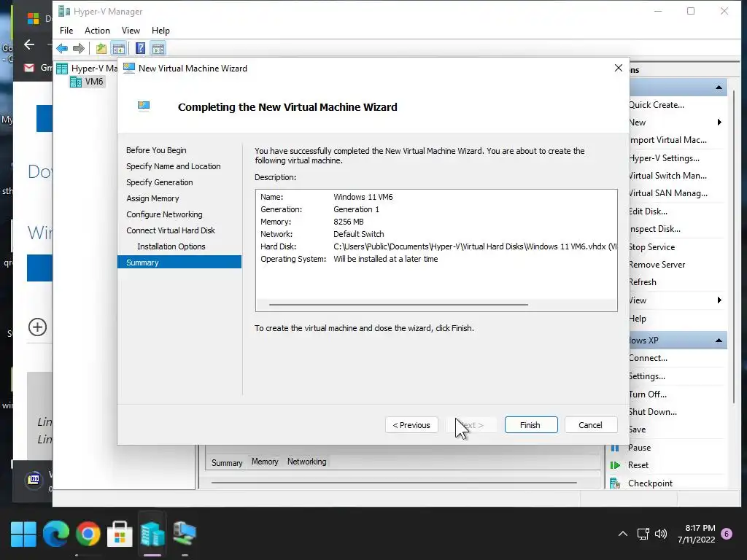Collapse the top Actions section arrow
This screenshot has width=747, height=560.
719,87
